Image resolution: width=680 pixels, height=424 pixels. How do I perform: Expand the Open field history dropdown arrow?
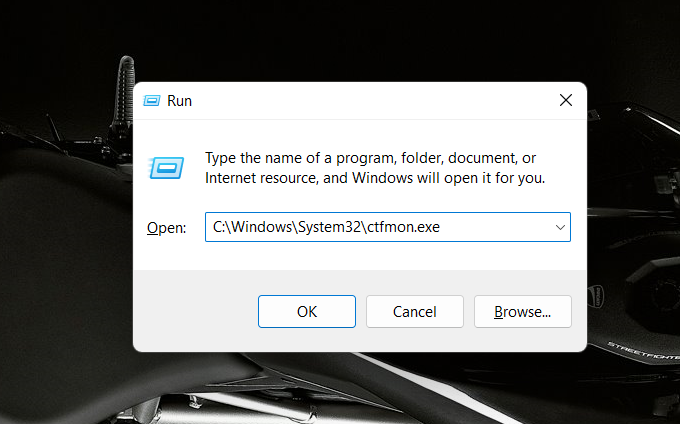[560, 227]
